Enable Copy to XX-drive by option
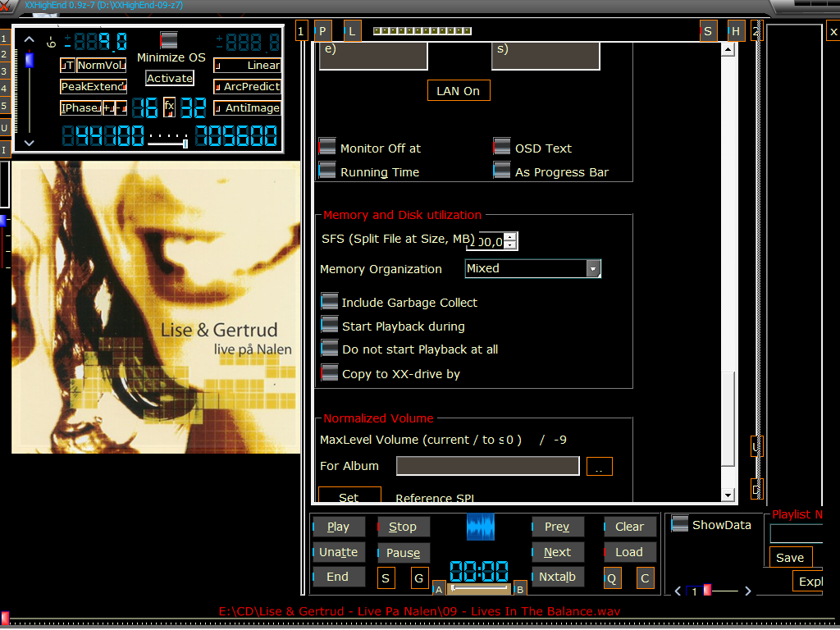840x630 pixels. point(330,372)
